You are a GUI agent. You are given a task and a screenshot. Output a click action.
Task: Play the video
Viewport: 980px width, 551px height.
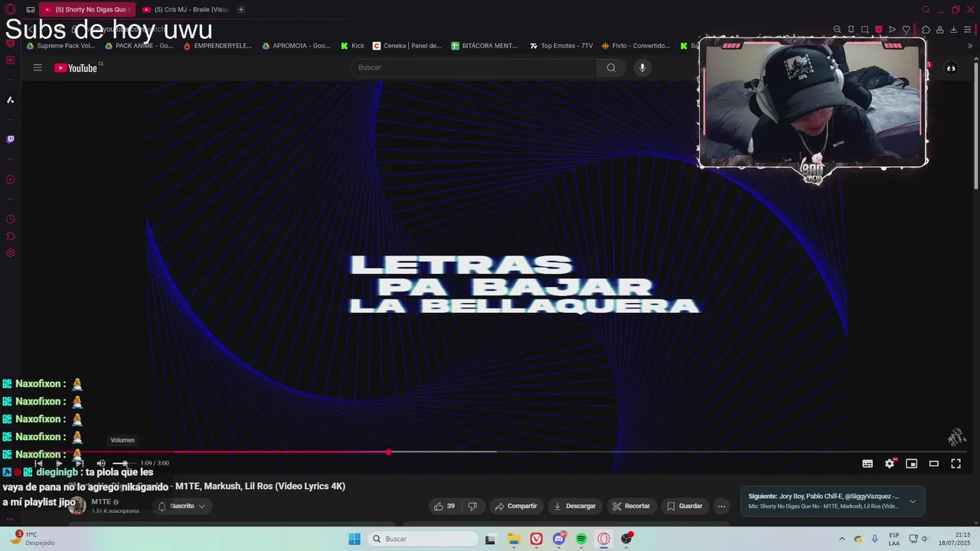point(58,463)
